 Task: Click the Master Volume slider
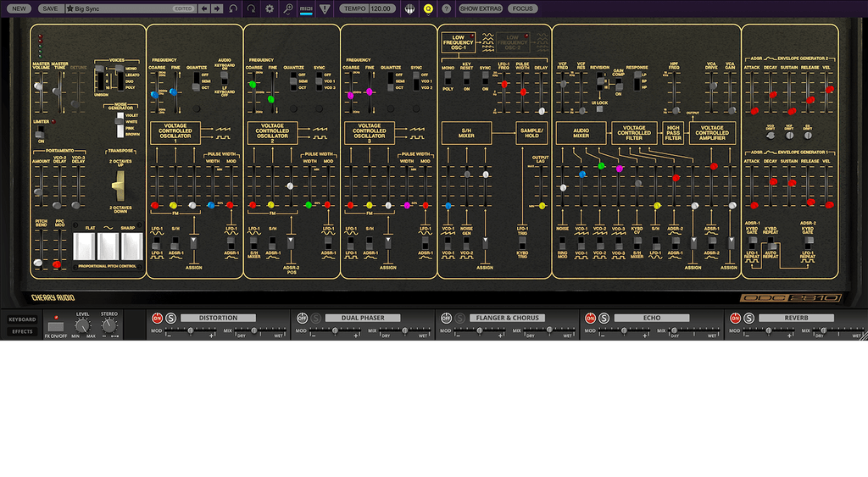[x=38, y=86]
